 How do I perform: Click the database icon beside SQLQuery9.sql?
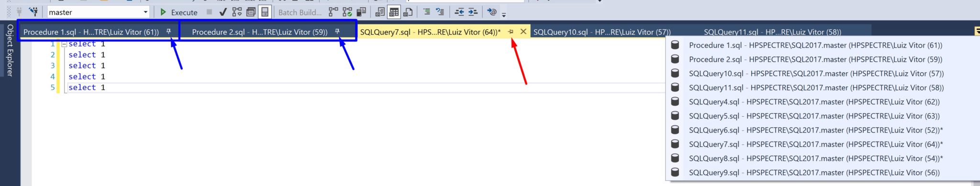click(x=675, y=172)
